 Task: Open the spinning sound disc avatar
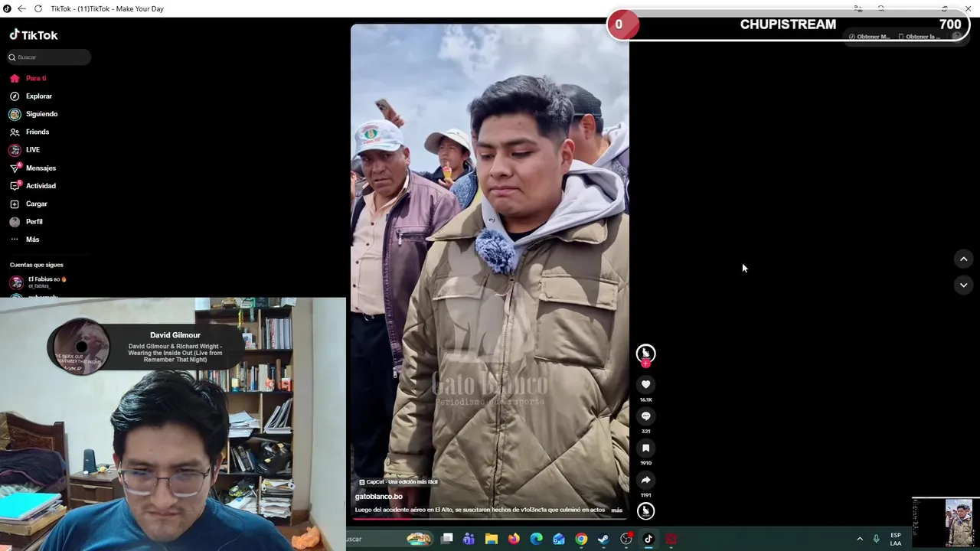pyautogui.click(x=645, y=510)
